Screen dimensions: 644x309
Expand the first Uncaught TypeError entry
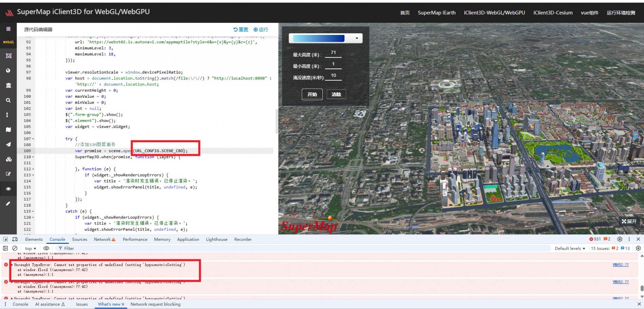(x=12, y=265)
